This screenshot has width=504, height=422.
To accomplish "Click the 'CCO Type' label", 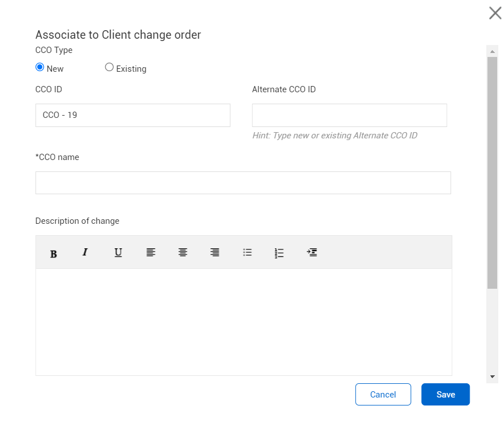I will (54, 50).
